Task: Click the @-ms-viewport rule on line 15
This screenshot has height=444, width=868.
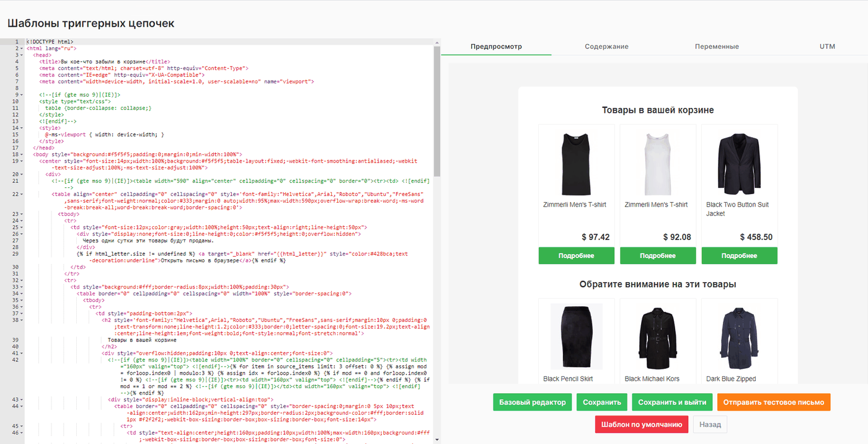Action: tap(105, 135)
